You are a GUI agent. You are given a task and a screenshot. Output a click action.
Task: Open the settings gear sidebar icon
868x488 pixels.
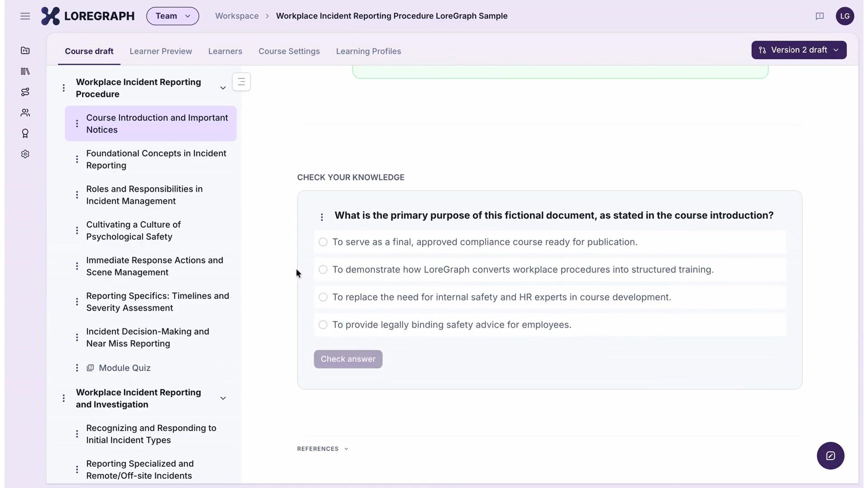coord(25,154)
